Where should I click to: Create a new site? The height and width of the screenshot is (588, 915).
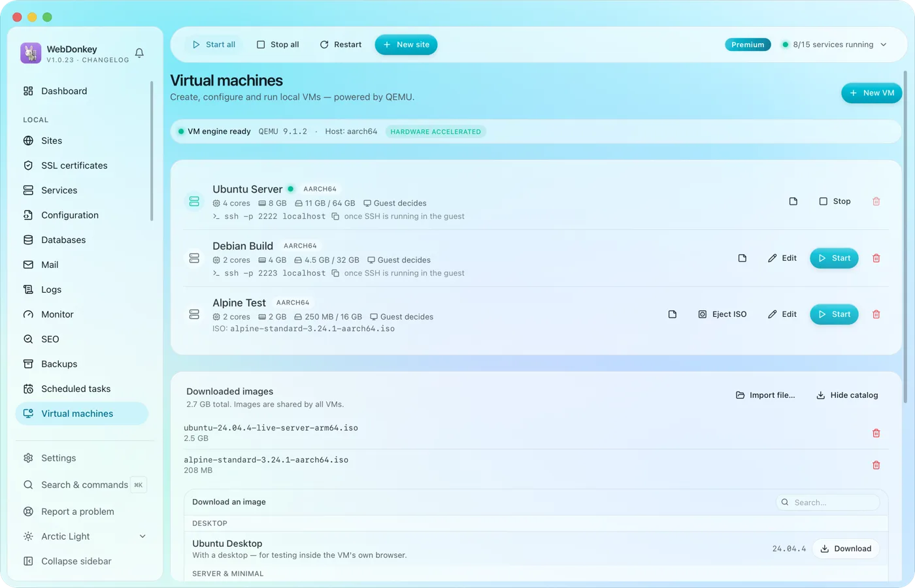[x=406, y=44]
